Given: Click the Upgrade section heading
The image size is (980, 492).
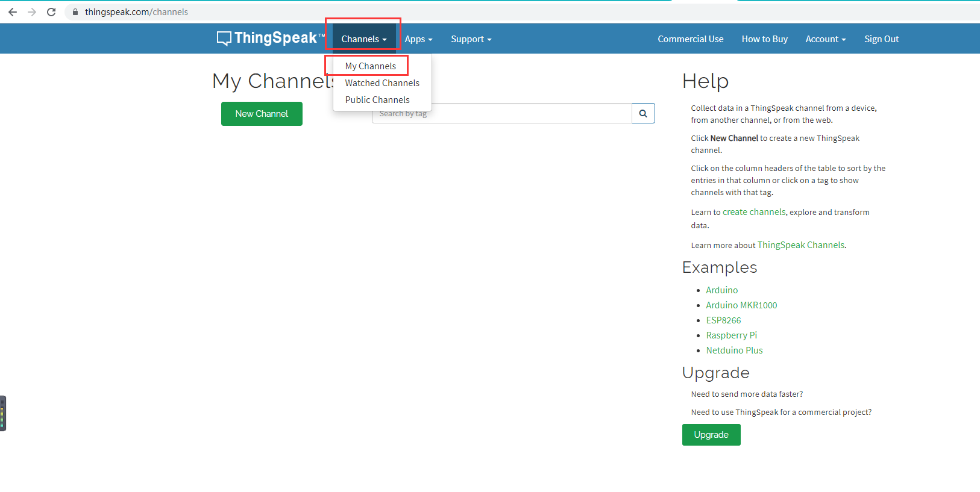Looking at the screenshot, I should tap(716, 373).
